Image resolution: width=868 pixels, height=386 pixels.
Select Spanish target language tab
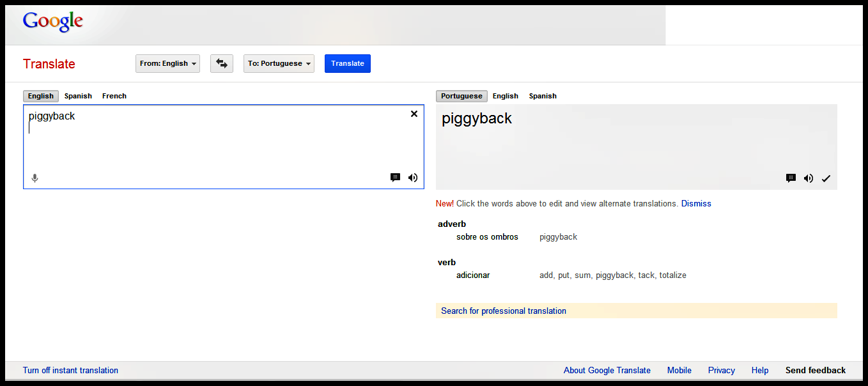543,96
